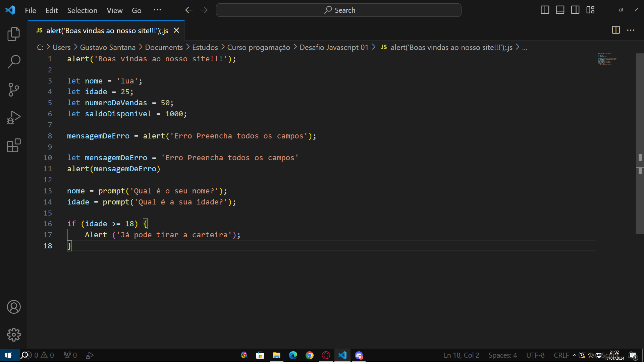The height and width of the screenshot is (362, 644).
Task: Open breadcrumb file alert js symbols
Action: [447, 47]
